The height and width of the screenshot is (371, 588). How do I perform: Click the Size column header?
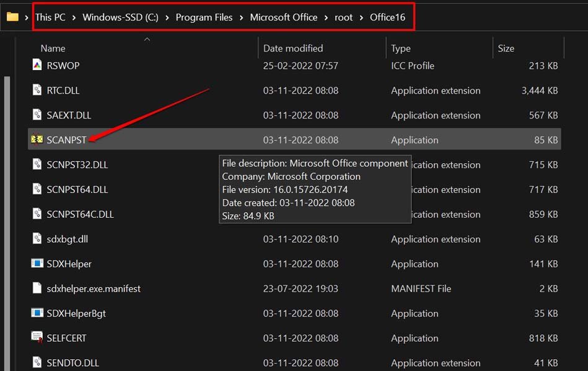tap(506, 48)
